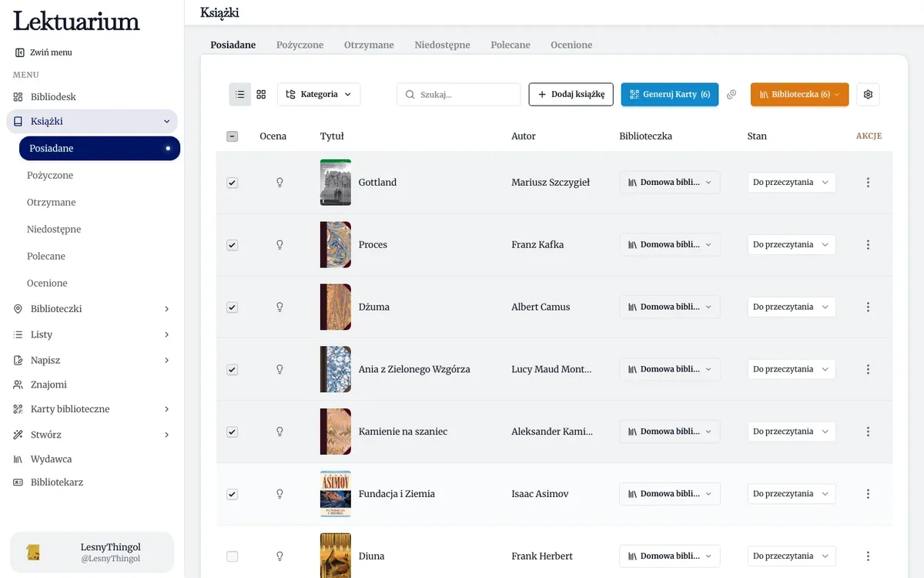Open Stan dropdown for Gottland

pyautogui.click(x=792, y=183)
